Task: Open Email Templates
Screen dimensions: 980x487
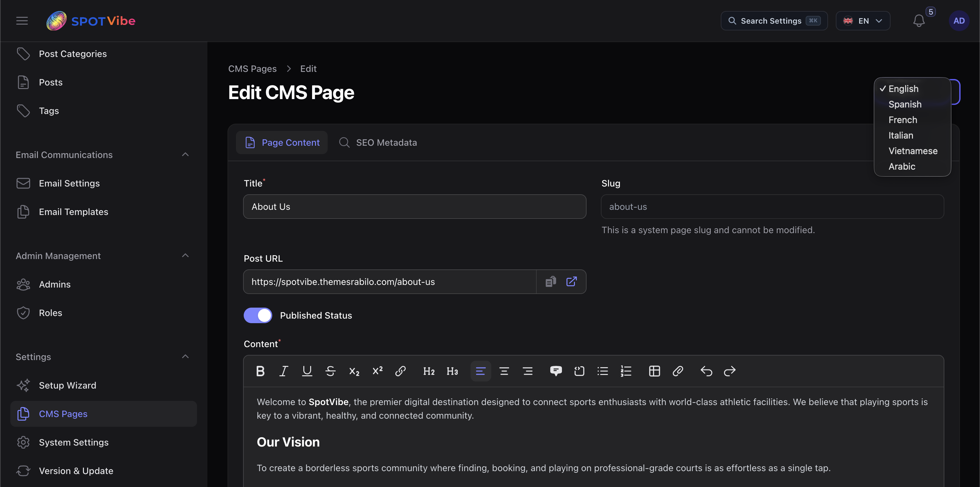Action: coord(103,212)
